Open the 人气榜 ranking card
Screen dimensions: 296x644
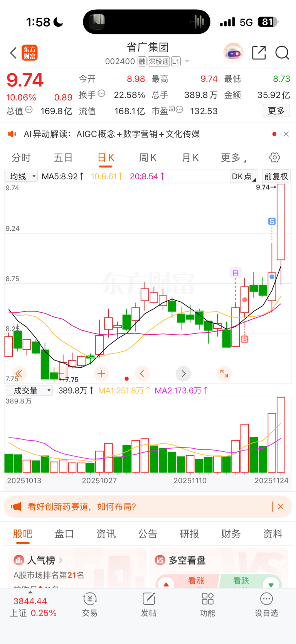77,568
